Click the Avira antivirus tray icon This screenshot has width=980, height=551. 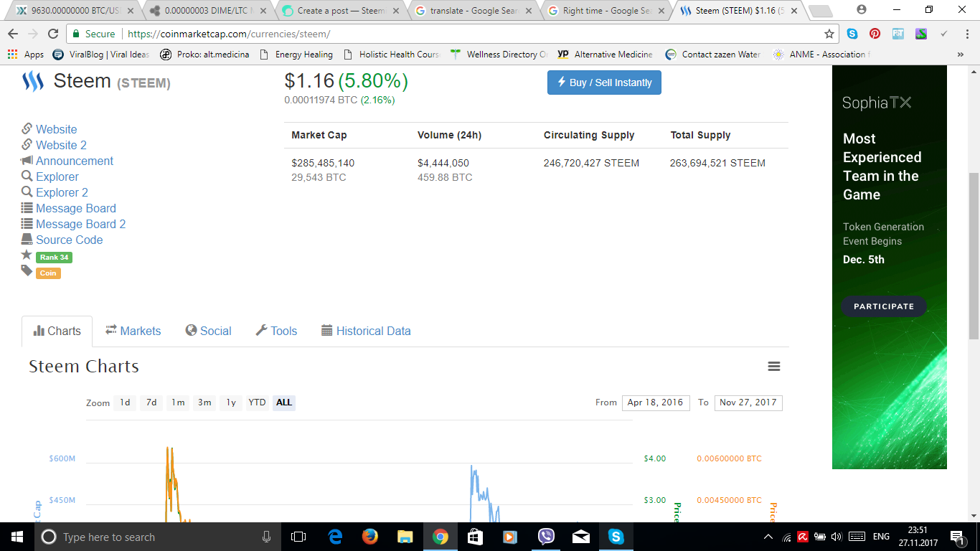[x=804, y=537]
